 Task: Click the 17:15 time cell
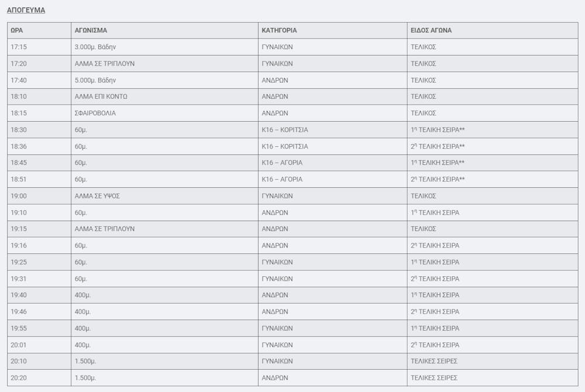click(18, 47)
